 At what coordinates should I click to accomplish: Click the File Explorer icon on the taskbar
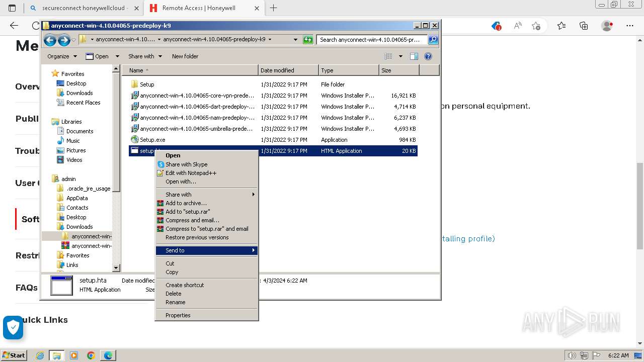pyautogui.click(x=57, y=355)
